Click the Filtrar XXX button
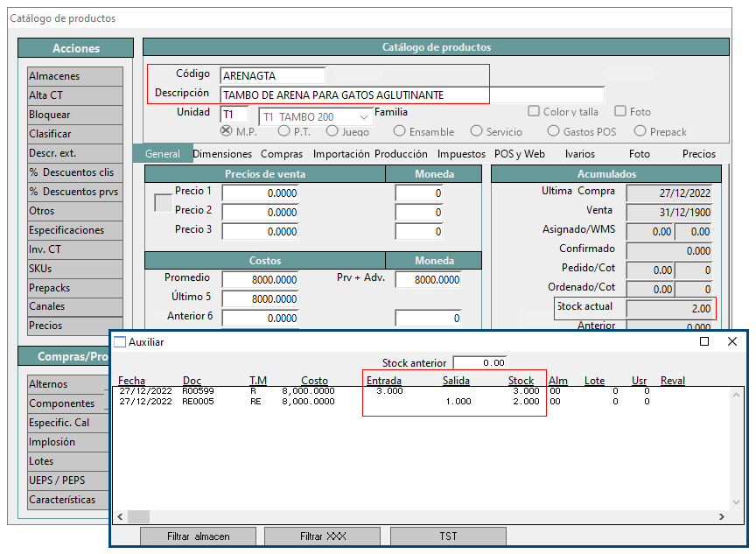The height and width of the screenshot is (554, 756). [323, 536]
